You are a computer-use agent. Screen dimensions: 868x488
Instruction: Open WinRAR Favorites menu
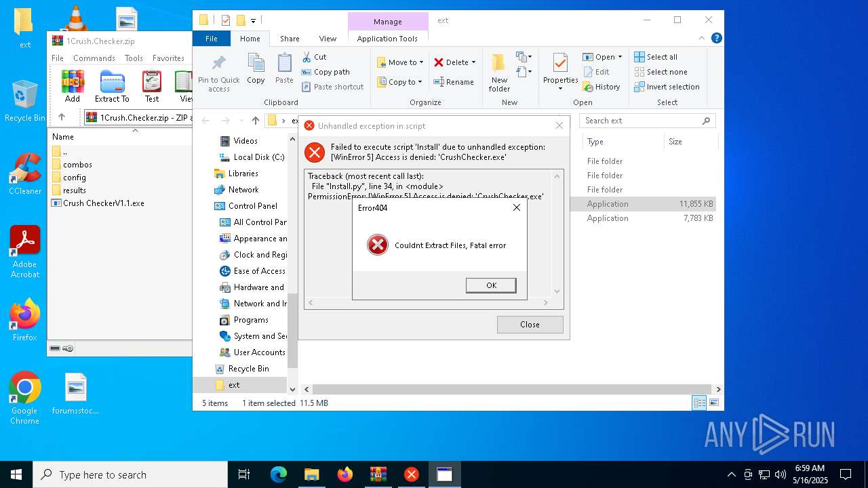click(x=168, y=58)
